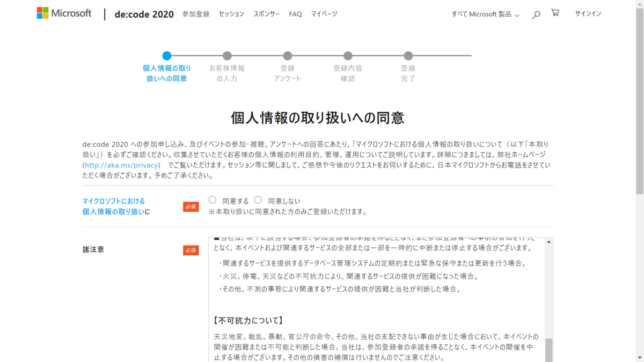The image size is (644, 362).
Task: Open the セッション menu item
Action: (x=231, y=14)
